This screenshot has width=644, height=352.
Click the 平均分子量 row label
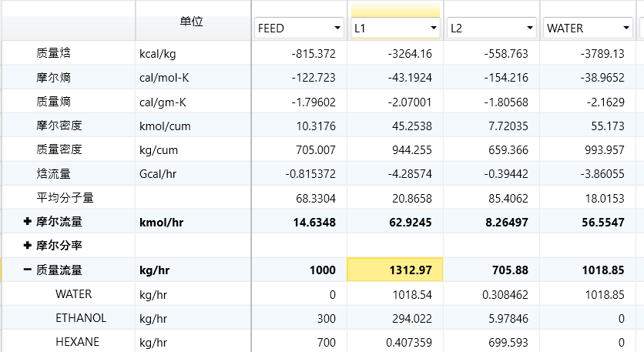[65, 198]
